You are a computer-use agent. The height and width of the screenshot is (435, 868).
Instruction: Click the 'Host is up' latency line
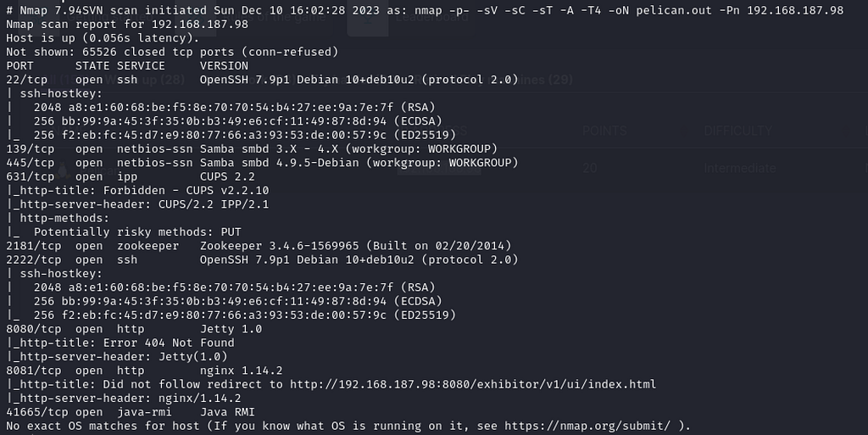(x=103, y=37)
